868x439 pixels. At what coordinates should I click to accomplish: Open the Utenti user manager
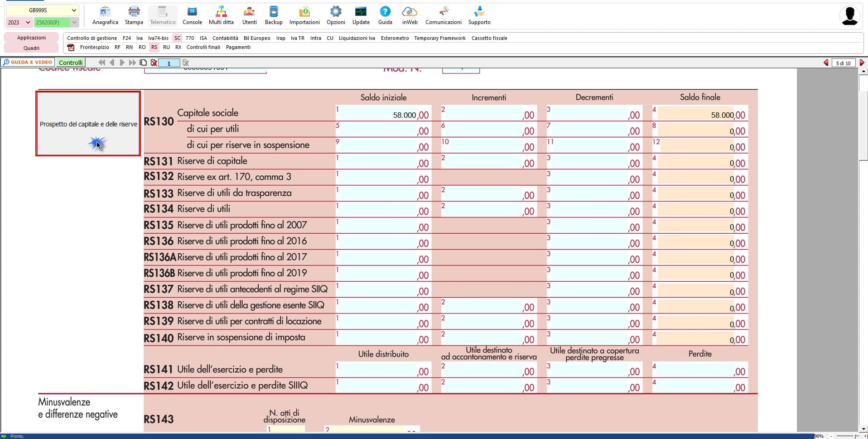click(249, 15)
